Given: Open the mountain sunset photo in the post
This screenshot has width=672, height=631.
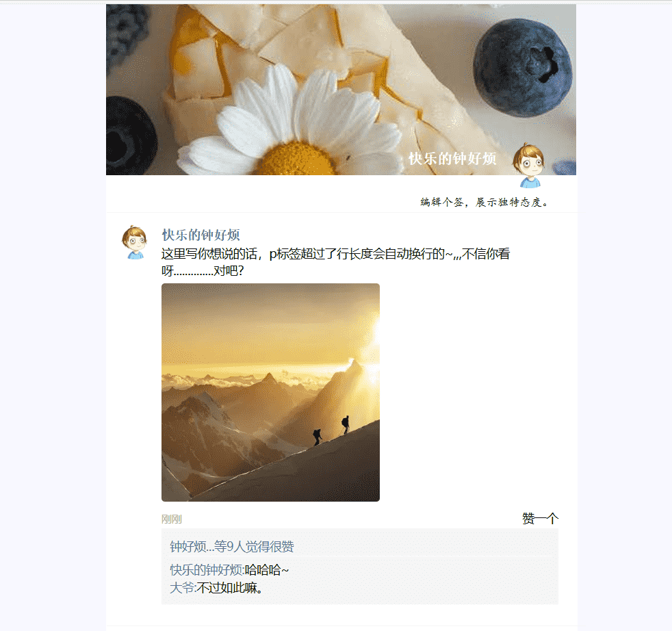Looking at the screenshot, I should point(270,392).
